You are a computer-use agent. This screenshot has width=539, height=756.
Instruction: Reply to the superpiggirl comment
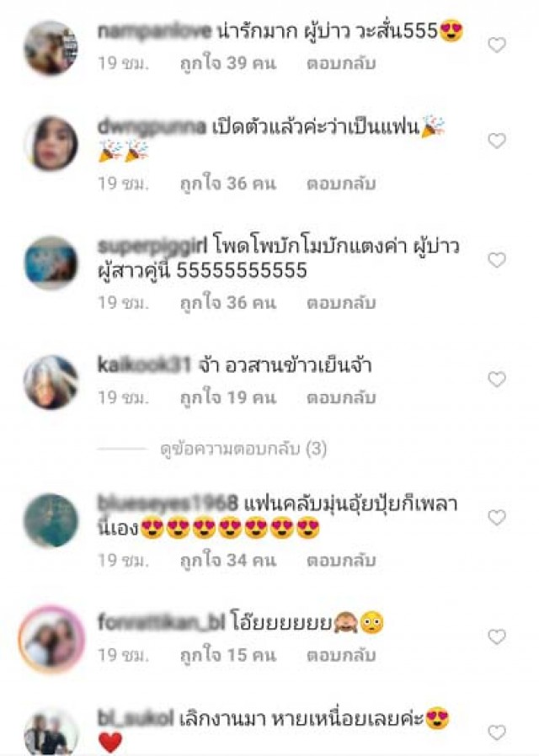pyautogui.click(x=341, y=303)
